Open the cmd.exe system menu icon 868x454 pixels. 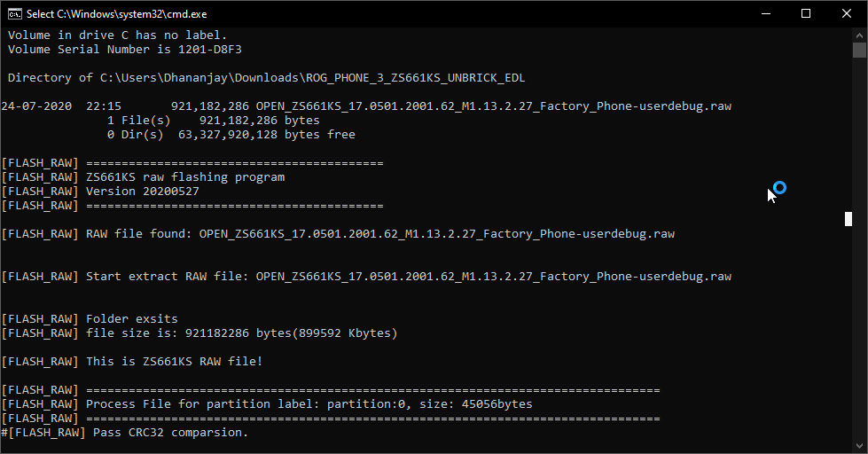click(x=15, y=14)
